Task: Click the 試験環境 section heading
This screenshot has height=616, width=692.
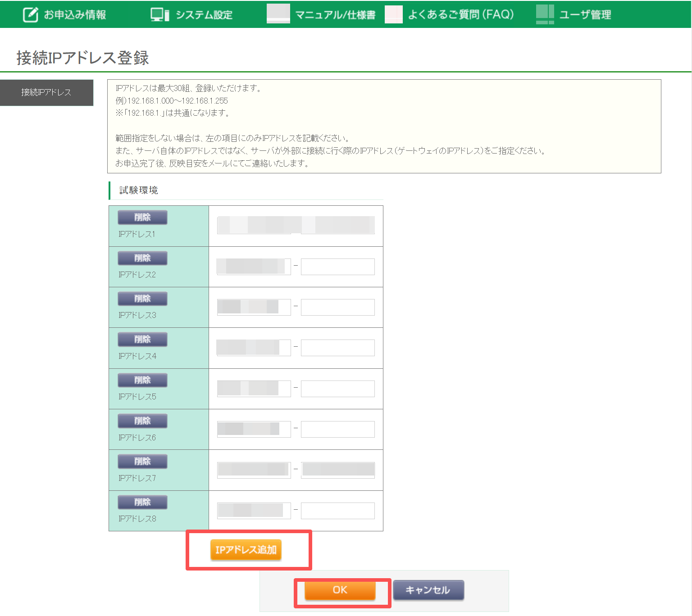Action: coord(139,190)
